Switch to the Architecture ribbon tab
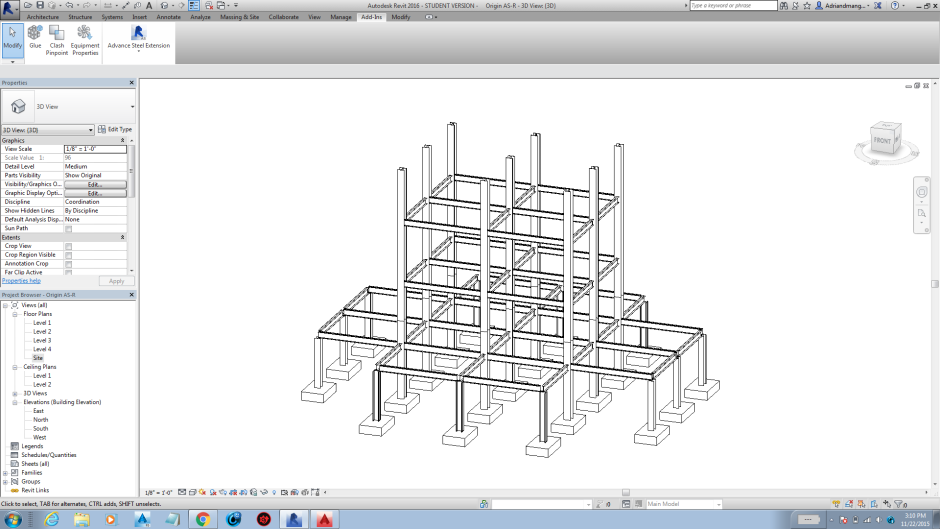This screenshot has width=940, height=529. point(42,17)
